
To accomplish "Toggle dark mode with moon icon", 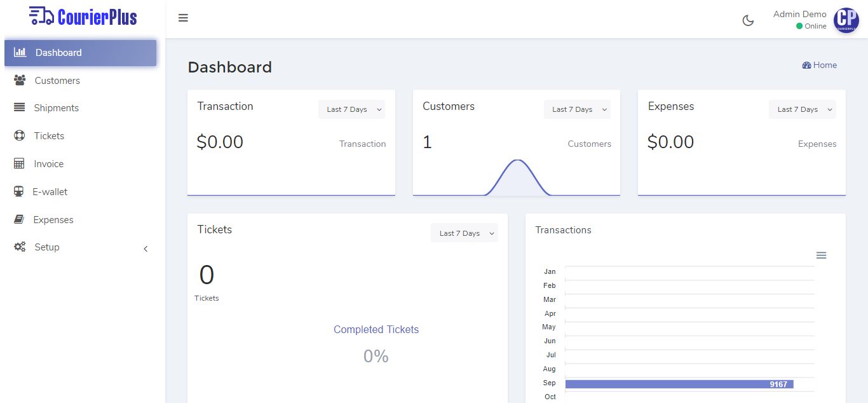I will (748, 20).
